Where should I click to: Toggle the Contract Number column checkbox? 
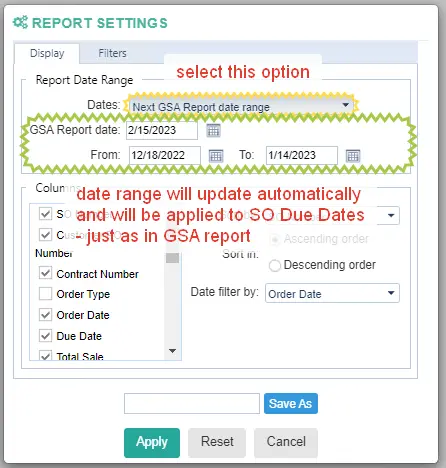tap(45, 273)
